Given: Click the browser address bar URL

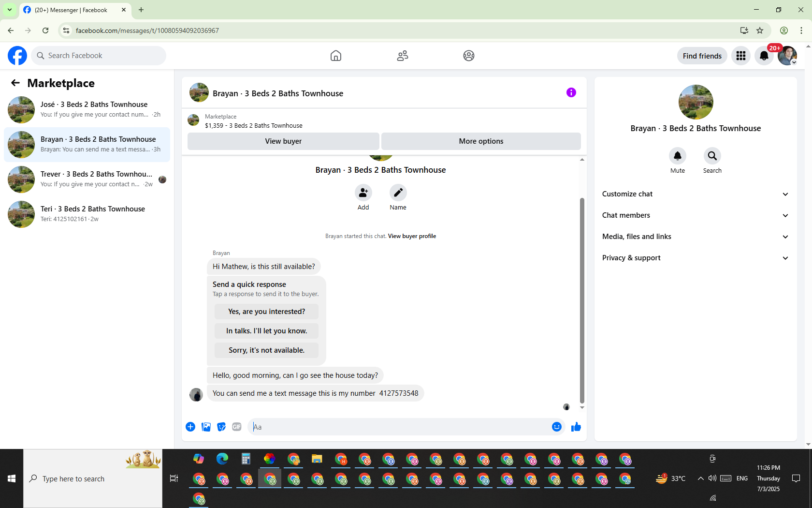Looking at the screenshot, I should click(x=147, y=30).
